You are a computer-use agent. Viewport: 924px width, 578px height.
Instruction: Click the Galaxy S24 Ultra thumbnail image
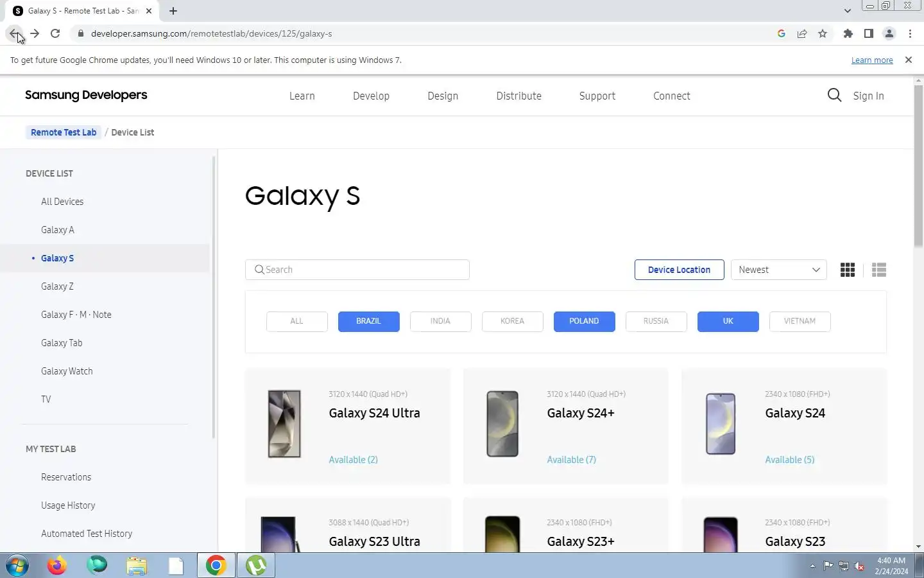(x=284, y=424)
